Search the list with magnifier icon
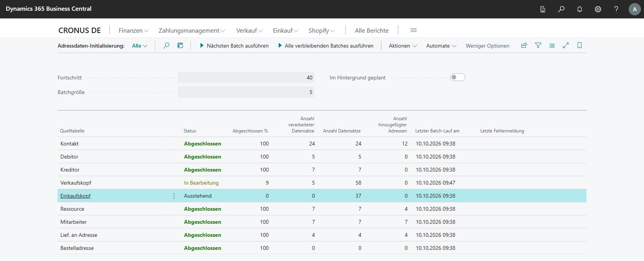644x261 pixels. pyautogui.click(x=166, y=46)
